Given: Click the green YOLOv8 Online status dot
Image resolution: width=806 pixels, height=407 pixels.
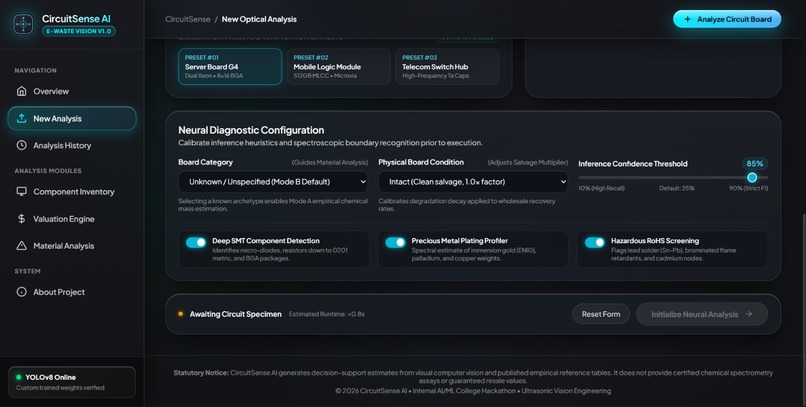Looking at the screenshot, I should pyautogui.click(x=19, y=377).
